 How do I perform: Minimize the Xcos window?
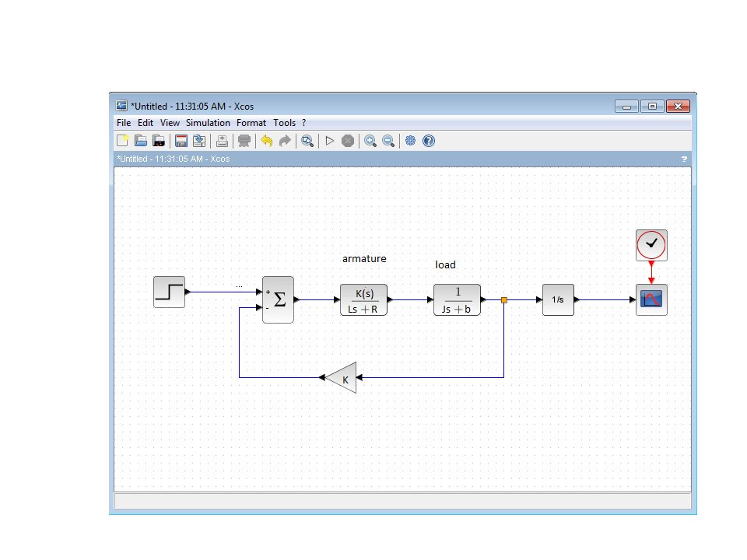(x=626, y=107)
